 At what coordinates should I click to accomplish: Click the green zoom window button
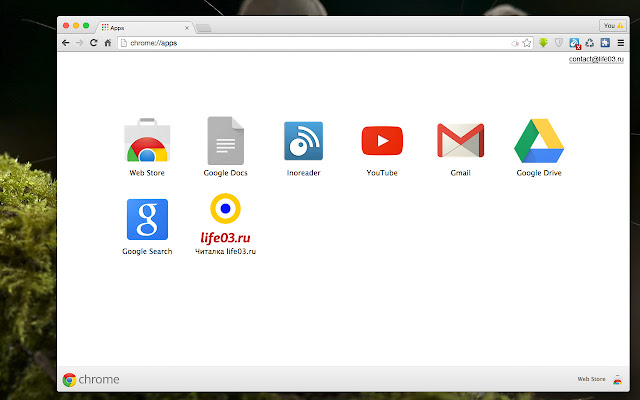coord(86,26)
